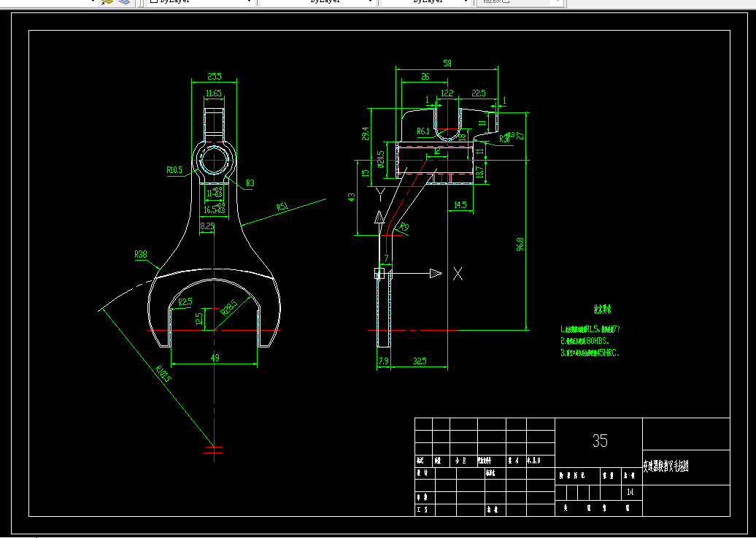This screenshot has height=538, width=756.
Task: Select the 58 overall width dimension
Action: pyautogui.click(x=447, y=64)
